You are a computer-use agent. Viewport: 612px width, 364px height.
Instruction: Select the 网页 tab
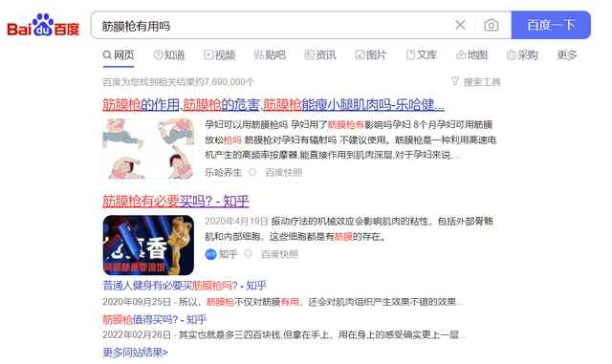pyautogui.click(x=119, y=55)
